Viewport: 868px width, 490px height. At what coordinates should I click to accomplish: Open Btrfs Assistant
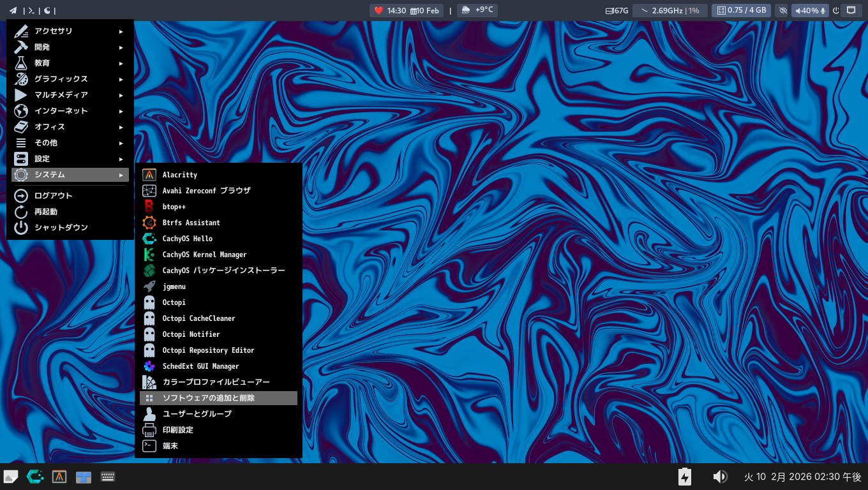pos(191,223)
